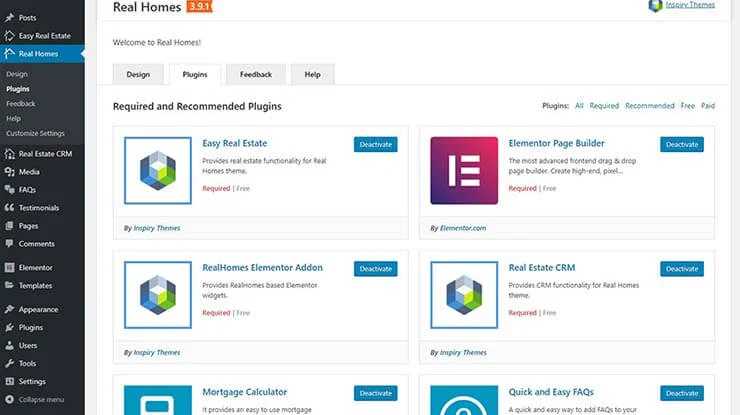Click the Appearance brush icon
740x415 pixels.
tap(9, 309)
